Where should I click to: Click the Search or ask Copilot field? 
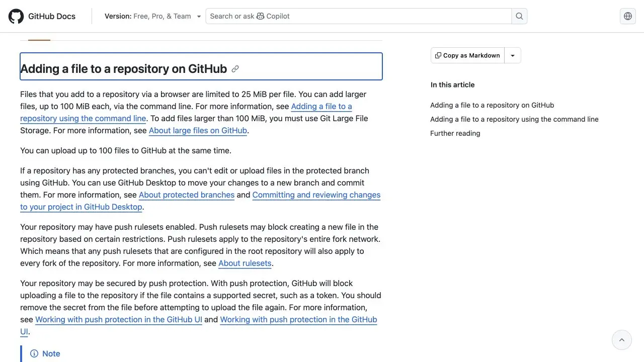point(359,16)
